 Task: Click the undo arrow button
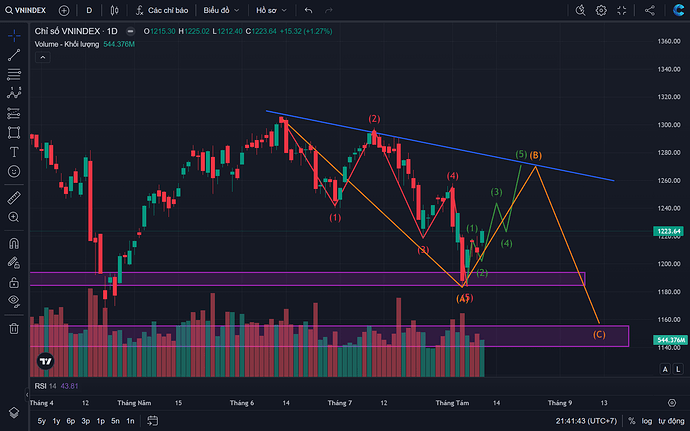(308, 10)
